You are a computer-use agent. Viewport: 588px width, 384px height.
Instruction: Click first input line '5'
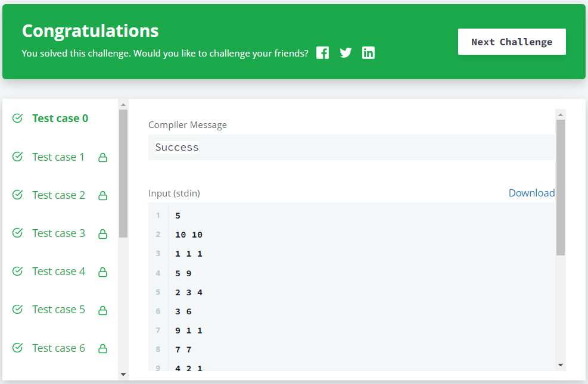click(x=178, y=216)
